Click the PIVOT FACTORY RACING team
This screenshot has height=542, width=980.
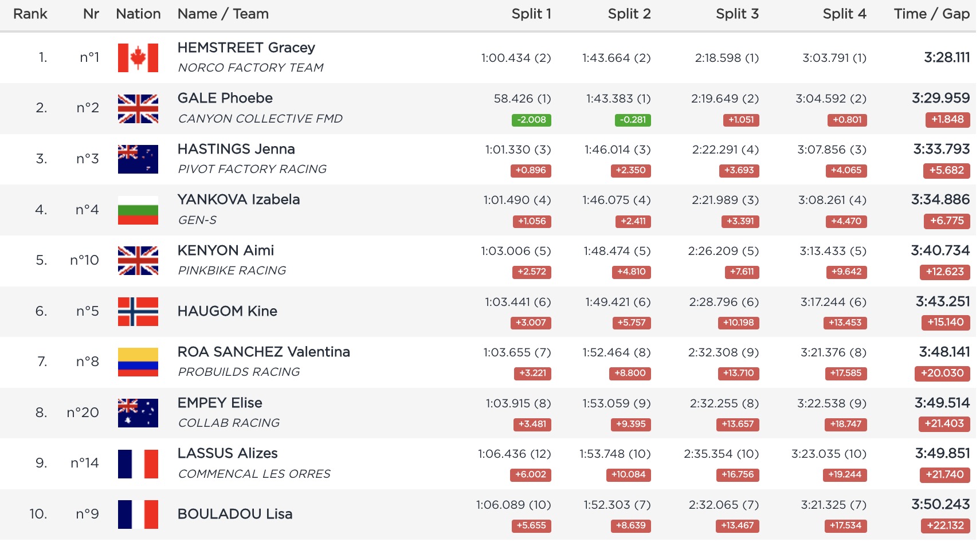pos(252,169)
